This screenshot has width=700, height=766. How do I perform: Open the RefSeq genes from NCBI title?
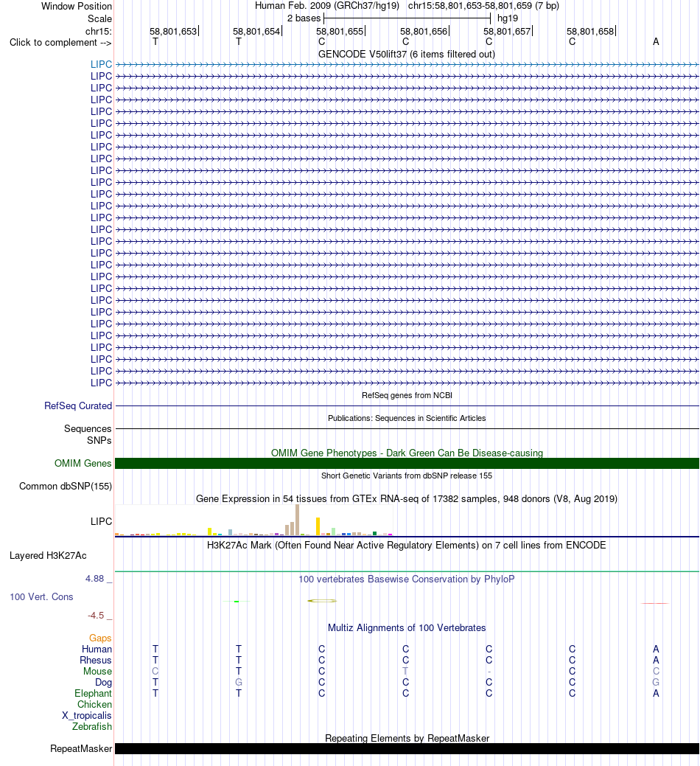407,395
